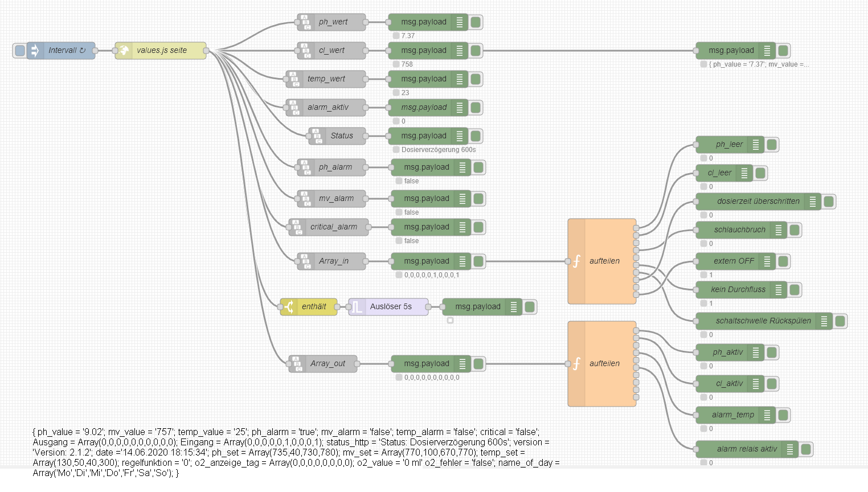
Task: Click the Array_out node icon
Action: [x=297, y=364]
